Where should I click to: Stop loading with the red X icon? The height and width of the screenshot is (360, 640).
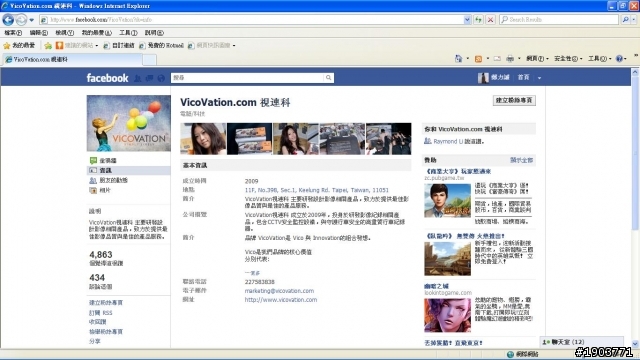click(x=491, y=20)
